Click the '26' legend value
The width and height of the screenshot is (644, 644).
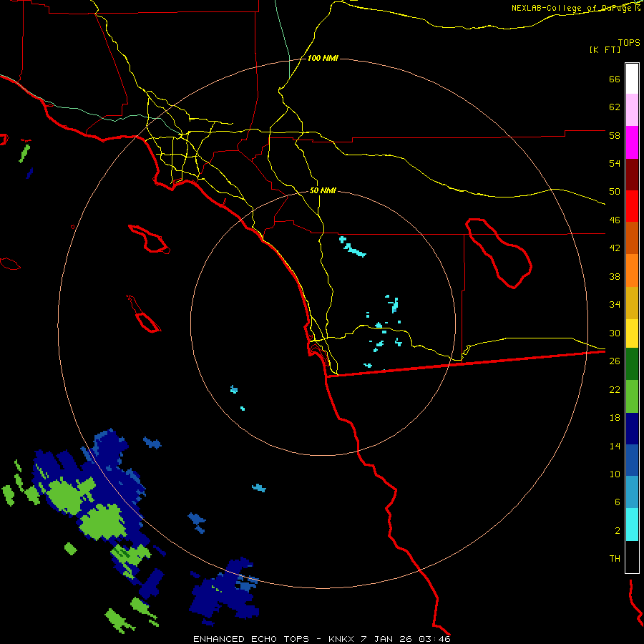tap(615, 361)
